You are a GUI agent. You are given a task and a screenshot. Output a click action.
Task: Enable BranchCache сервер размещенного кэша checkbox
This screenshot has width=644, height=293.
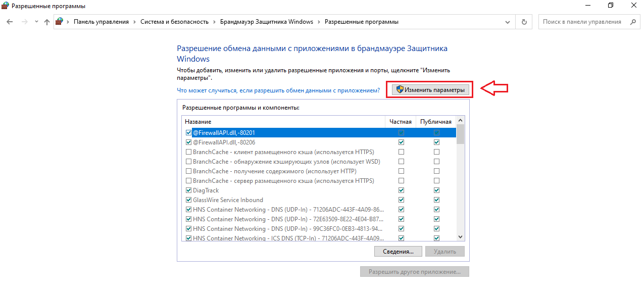189,181
